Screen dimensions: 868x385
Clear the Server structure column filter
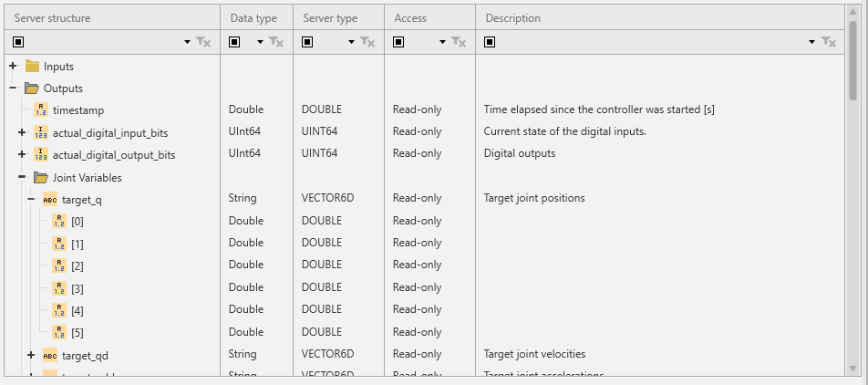tap(204, 42)
